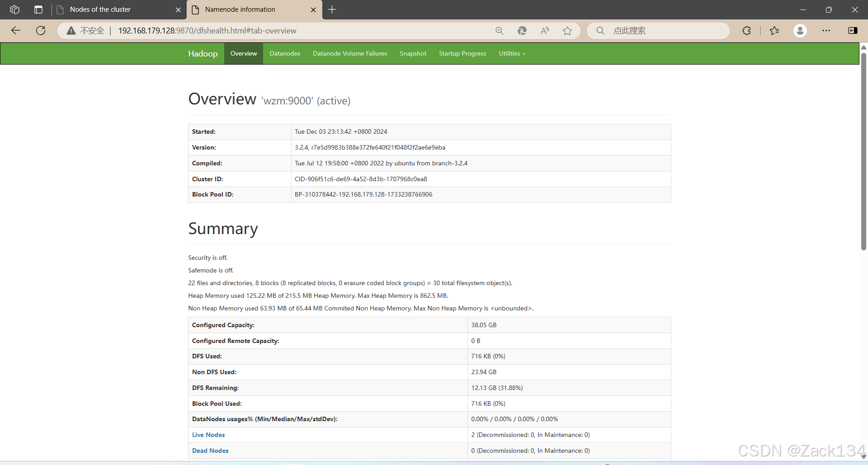The width and height of the screenshot is (868, 465).
Task: Click the Version value 3.2.4
Action: [370, 147]
